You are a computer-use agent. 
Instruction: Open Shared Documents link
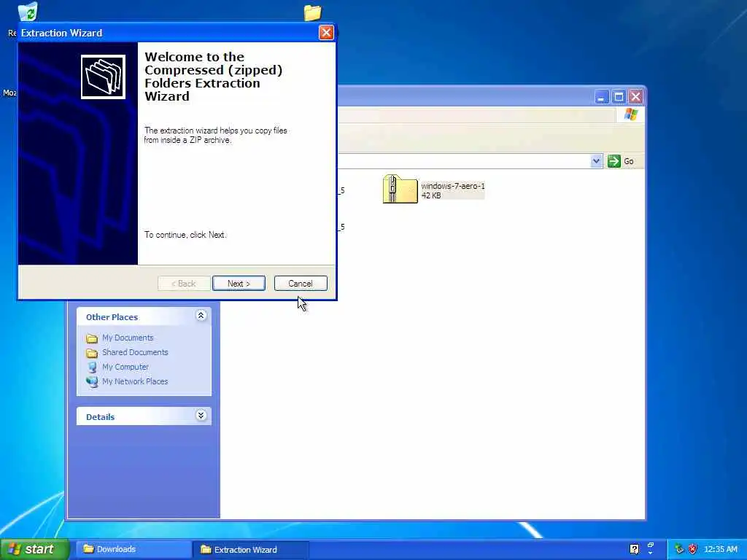point(135,352)
